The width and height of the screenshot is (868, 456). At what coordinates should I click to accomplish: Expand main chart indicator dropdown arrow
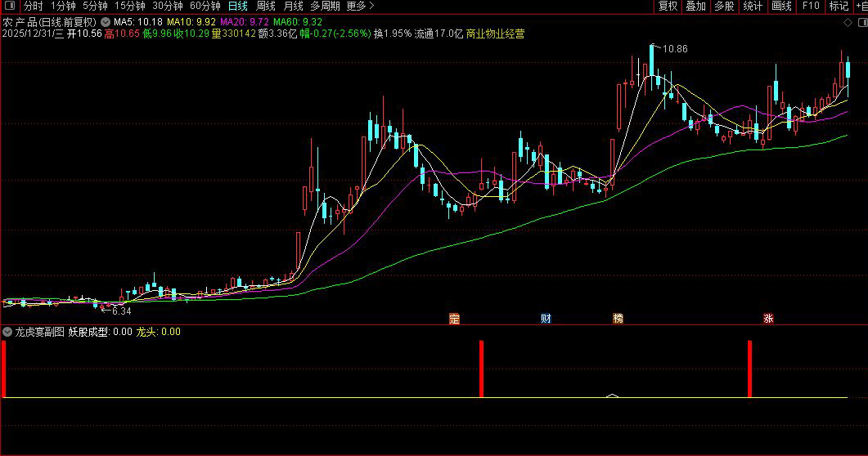106,22
